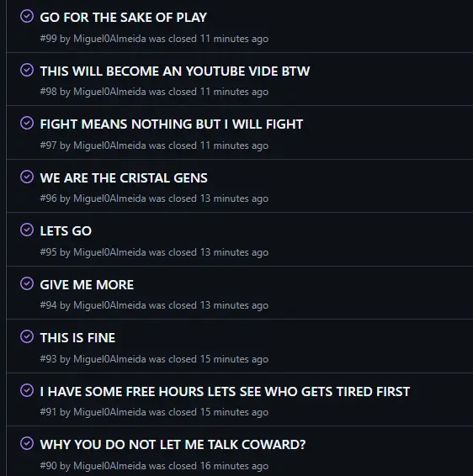Viewport: 473px width, 476px height.
Task: Click closed icon next to FIGHT MEANS NOTHING BUT I WILL FIGHT
Action: coord(27,123)
